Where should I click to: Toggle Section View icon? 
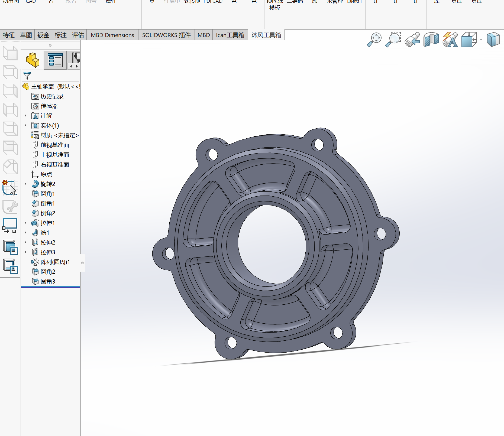(x=431, y=40)
